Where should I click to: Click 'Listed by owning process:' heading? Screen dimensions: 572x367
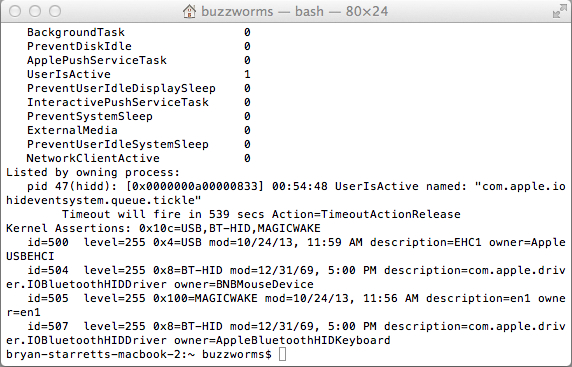(93, 172)
